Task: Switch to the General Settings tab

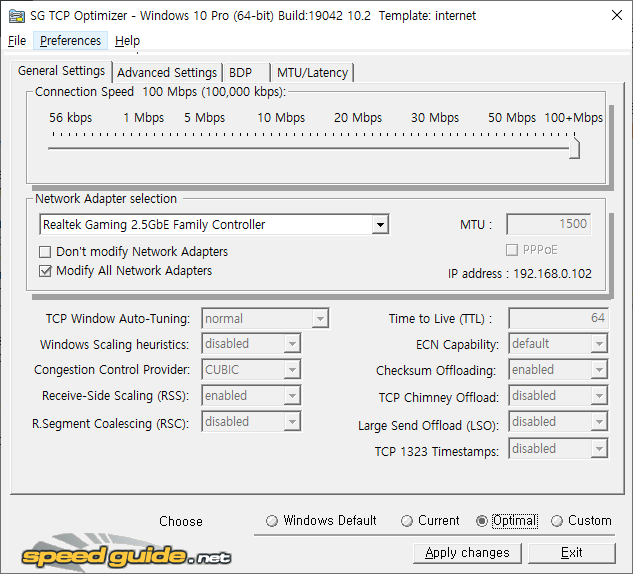Action: (61, 71)
